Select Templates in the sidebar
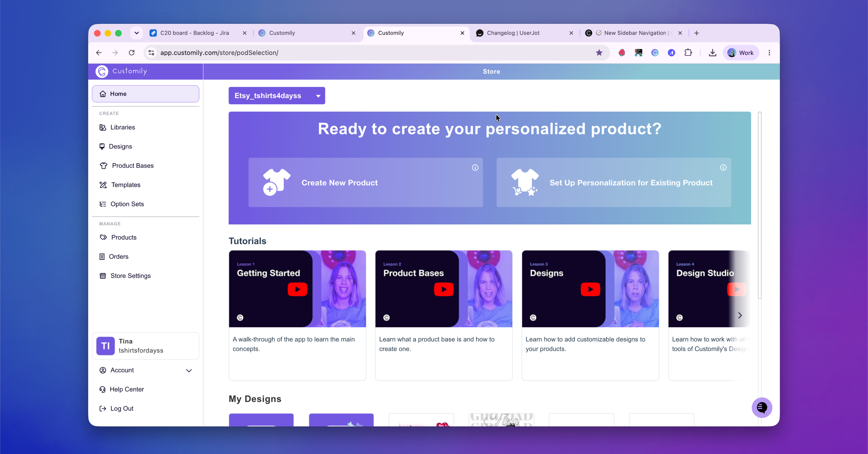868x454 pixels. click(x=146, y=185)
